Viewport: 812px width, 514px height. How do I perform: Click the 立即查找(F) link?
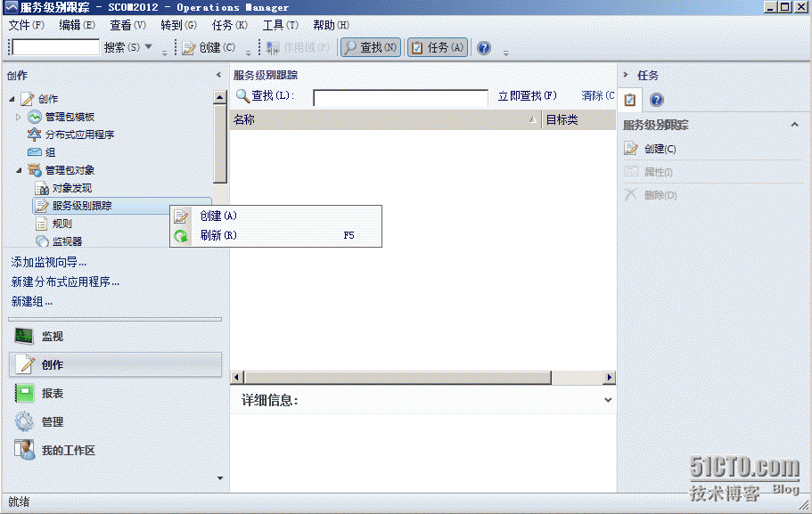click(x=527, y=95)
